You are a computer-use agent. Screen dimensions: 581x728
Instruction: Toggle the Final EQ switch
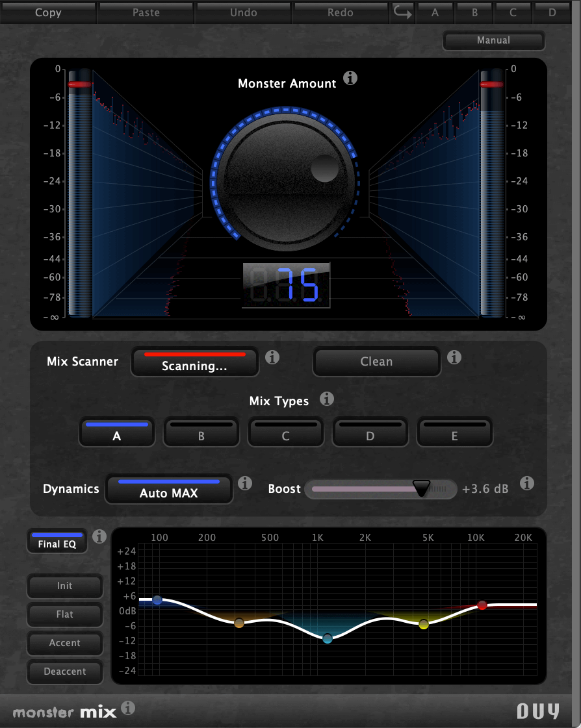[x=57, y=540]
